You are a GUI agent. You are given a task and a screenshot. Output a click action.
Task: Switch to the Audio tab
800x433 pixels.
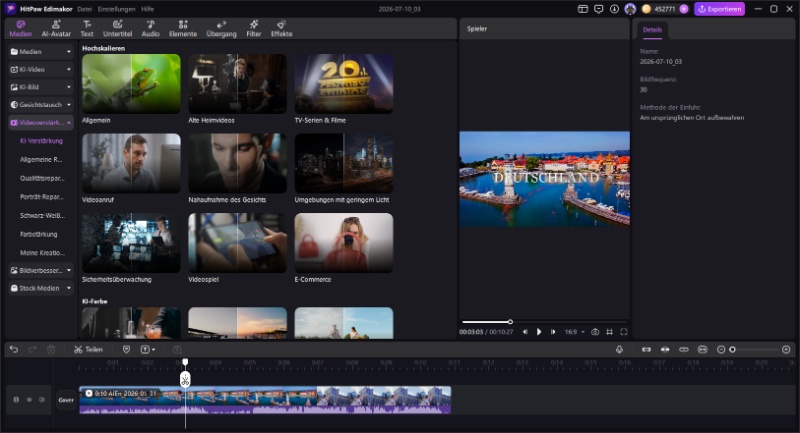(151, 29)
